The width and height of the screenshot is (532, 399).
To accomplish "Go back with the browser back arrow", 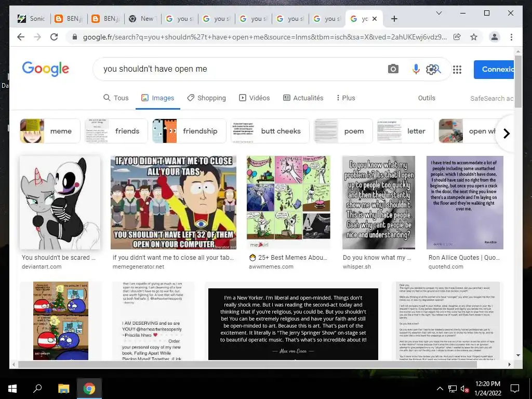I will point(21,37).
